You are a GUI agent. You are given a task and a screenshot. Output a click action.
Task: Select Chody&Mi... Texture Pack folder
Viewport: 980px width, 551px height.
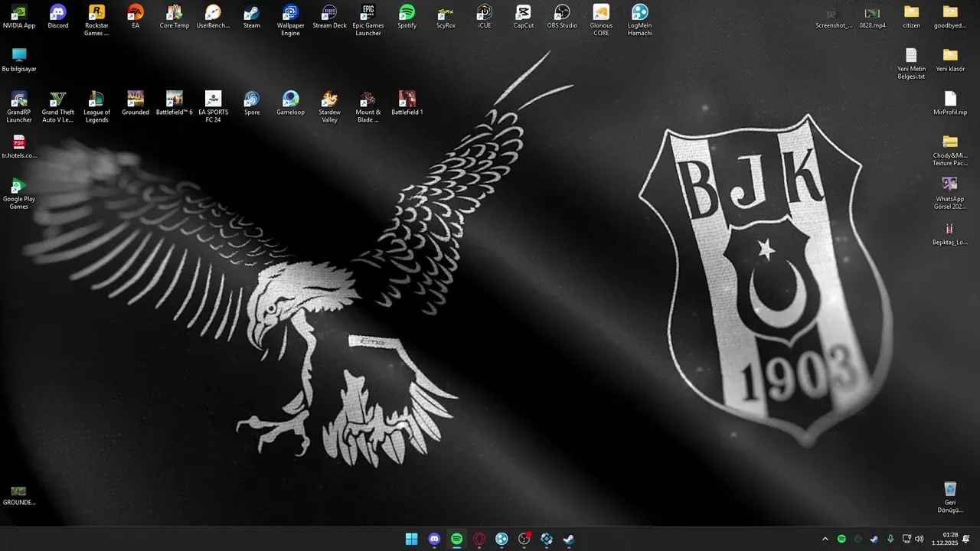pyautogui.click(x=950, y=151)
